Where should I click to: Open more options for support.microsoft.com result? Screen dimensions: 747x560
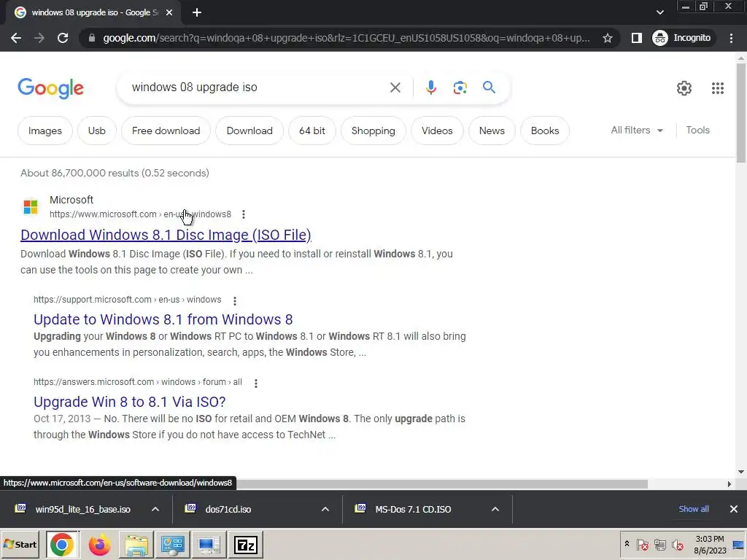(234, 300)
